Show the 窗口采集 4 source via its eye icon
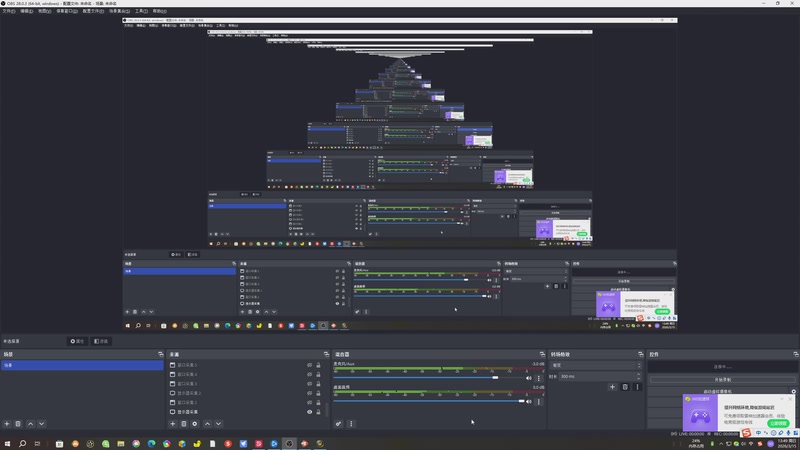This screenshot has width=800, height=450. [309, 374]
